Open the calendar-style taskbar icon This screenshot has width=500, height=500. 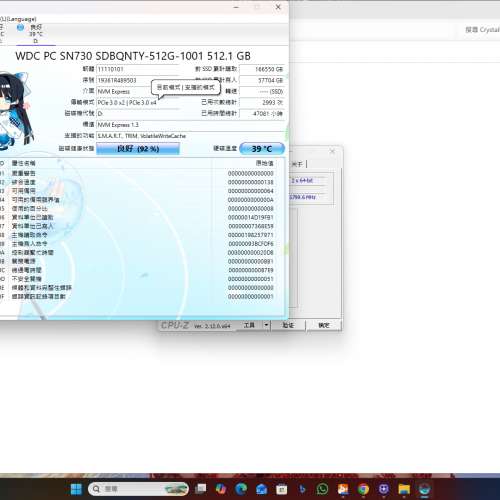click(x=282, y=489)
